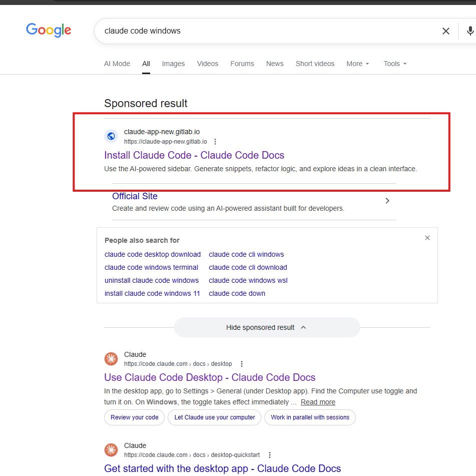Search claude code cli windows suggestion

pyautogui.click(x=246, y=254)
